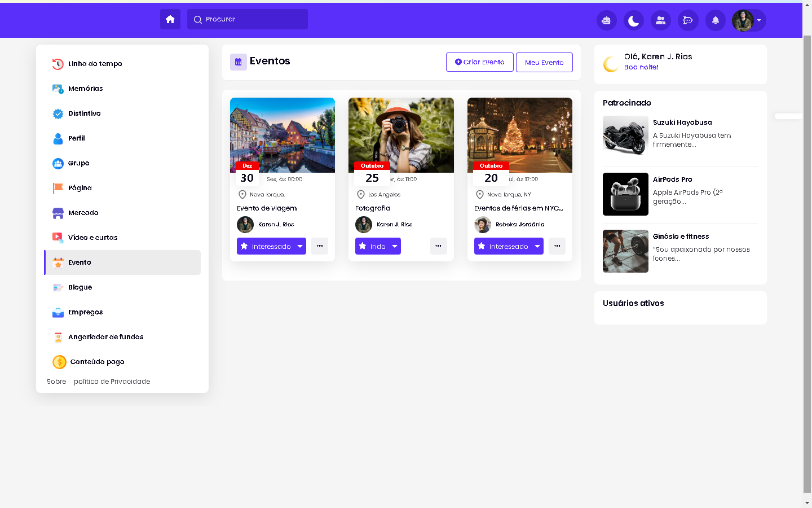Open more options on Fotografia event card
The width and height of the screenshot is (812, 508).
pyautogui.click(x=438, y=246)
